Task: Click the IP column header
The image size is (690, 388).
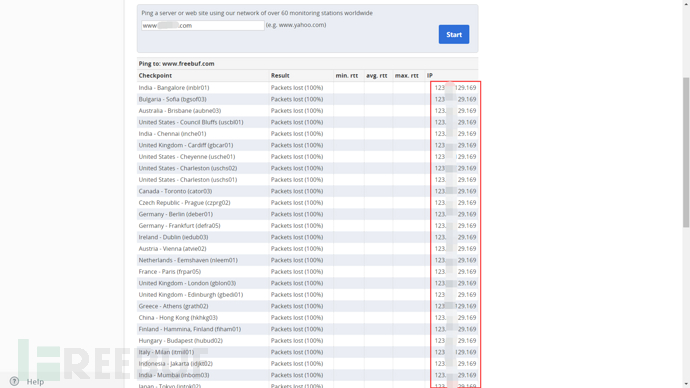Action: (430, 76)
